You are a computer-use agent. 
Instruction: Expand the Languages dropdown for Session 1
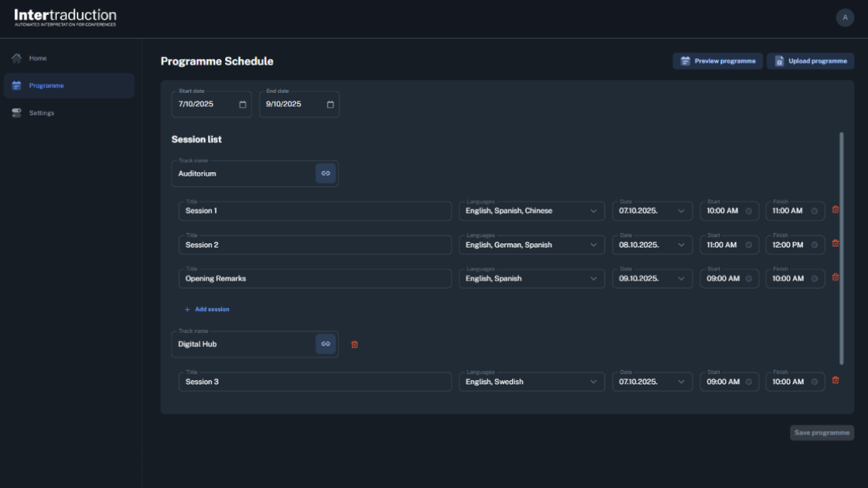pyautogui.click(x=532, y=211)
